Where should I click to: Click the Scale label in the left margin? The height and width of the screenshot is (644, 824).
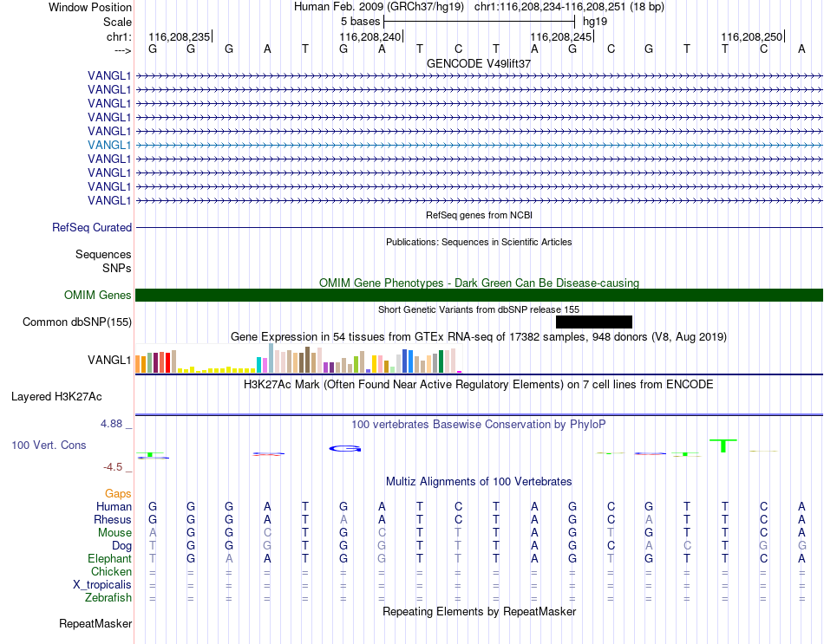tap(117, 22)
